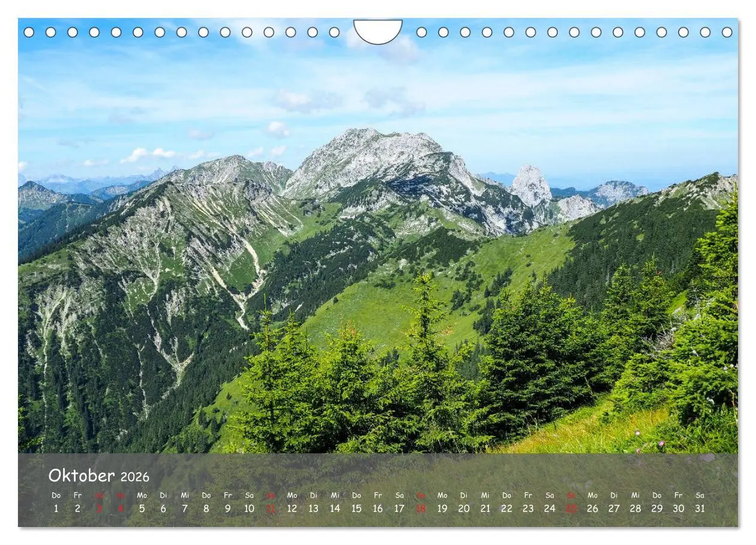The height and width of the screenshot is (545, 756).
Task: Select date 22 in the calendar strip
Action: tap(506, 508)
